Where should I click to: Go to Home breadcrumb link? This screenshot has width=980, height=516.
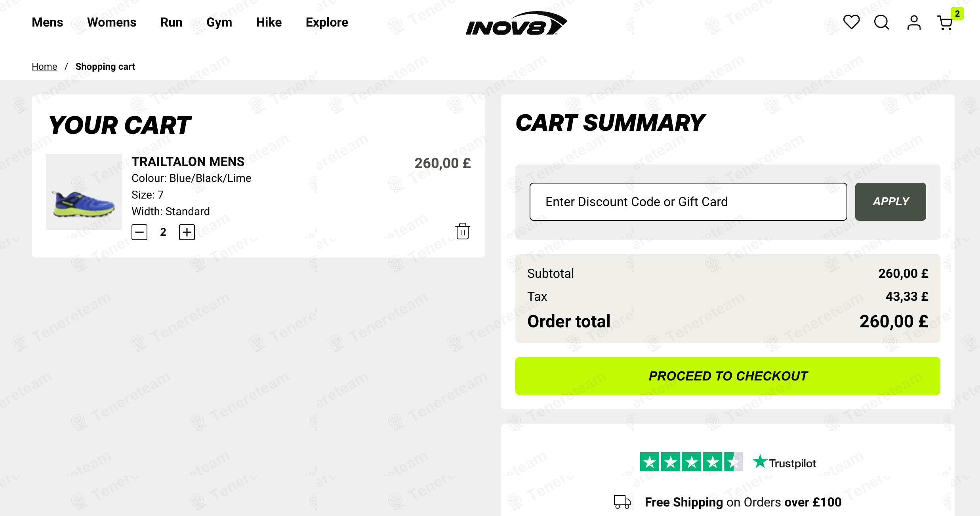click(44, 67)
